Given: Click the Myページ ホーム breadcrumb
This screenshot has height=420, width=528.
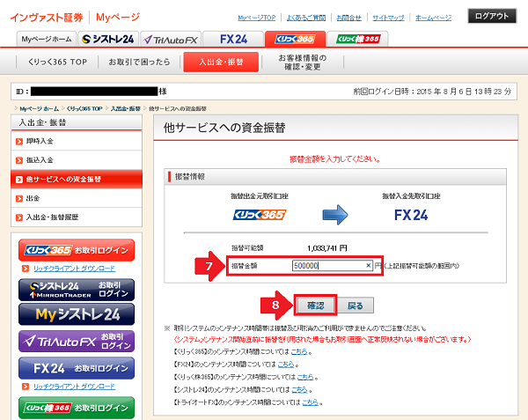Looking at the screenshot, I should 39,109.
